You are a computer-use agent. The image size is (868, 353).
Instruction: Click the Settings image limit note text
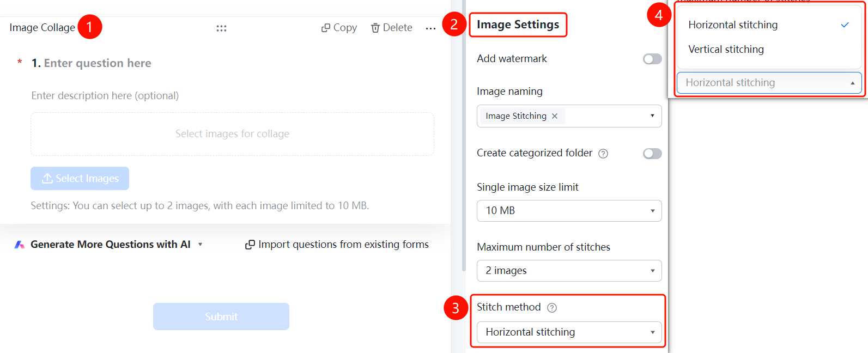pos(200,206)
